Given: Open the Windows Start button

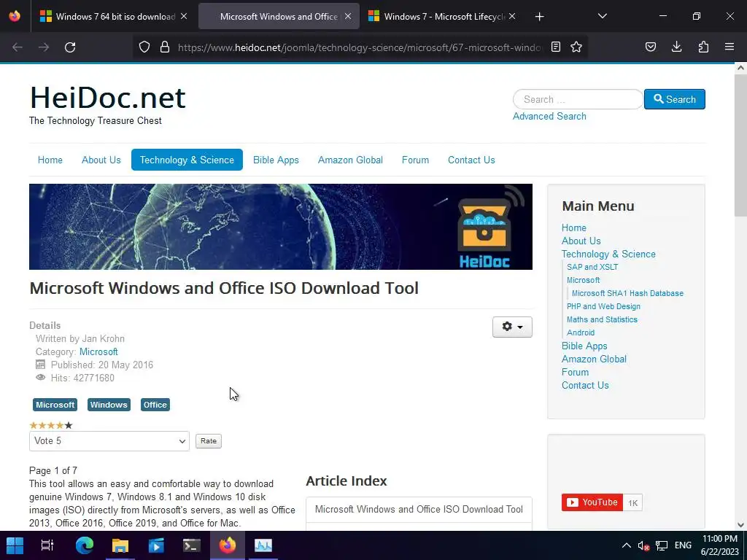Looking at the screenshot, I should click(15, 545).
